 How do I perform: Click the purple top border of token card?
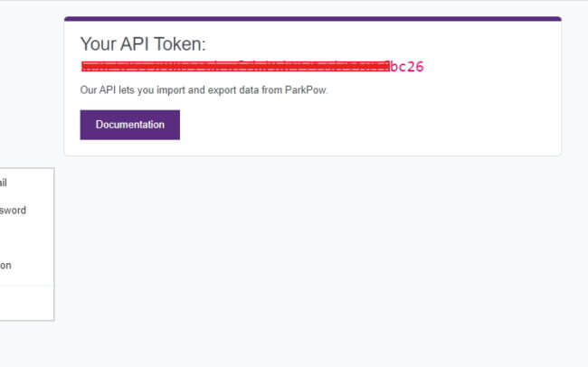click(313, 19)
